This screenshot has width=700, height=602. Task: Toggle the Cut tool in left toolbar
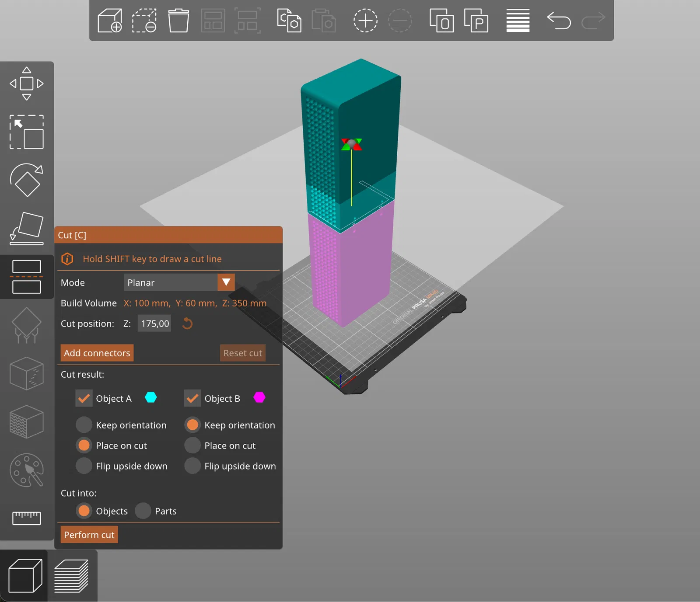pyautogui.click(x=27, y=277)
